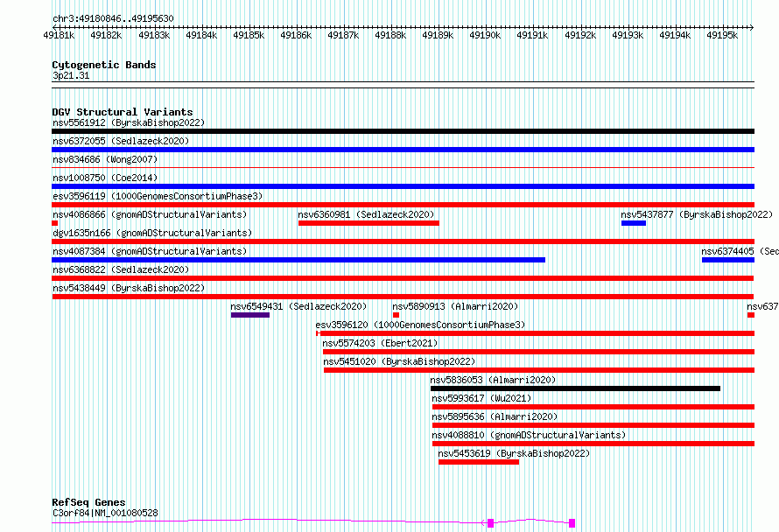Click the short blue nsv5437877 bar
The width and height of the screenshot is (779, 532).
click(634, 223)
